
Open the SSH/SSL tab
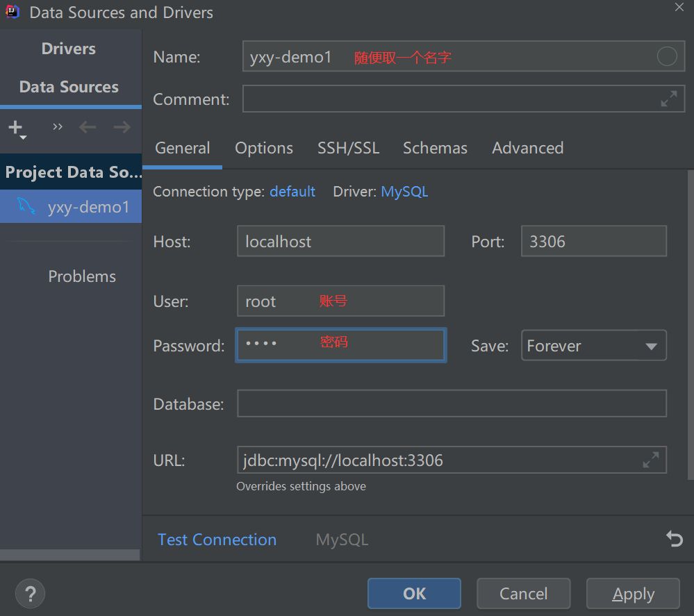pos(348,148)
